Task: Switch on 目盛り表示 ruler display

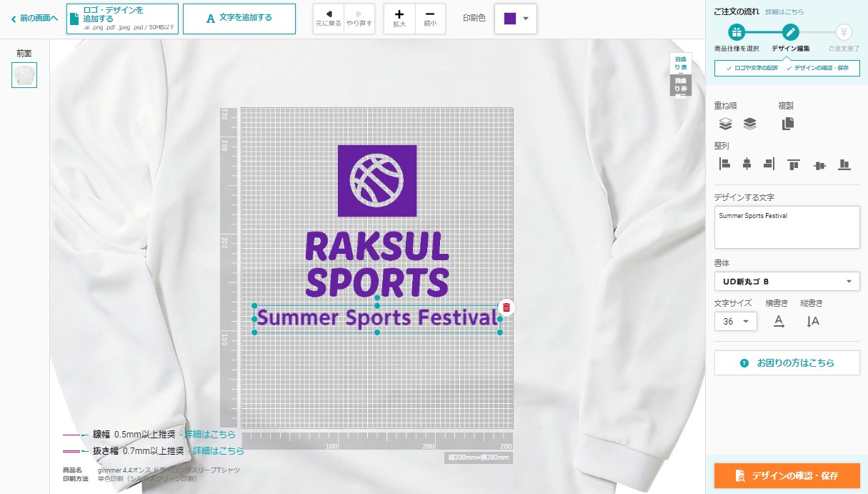Action: [x=681, y=64]
